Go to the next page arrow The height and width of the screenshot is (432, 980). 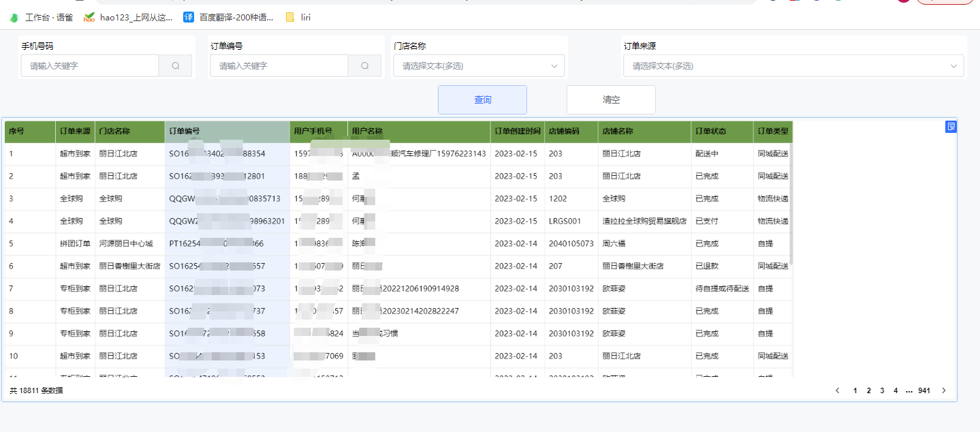[943, 390]
